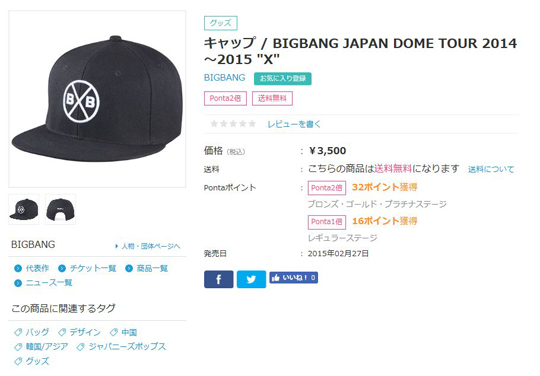The image size is (540, 376).
Task: Share the cap on Facebook
Action: tap(218, 279)
